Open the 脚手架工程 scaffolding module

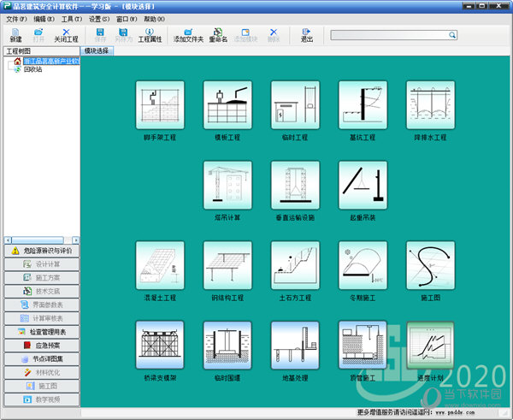tap(160, 105)
